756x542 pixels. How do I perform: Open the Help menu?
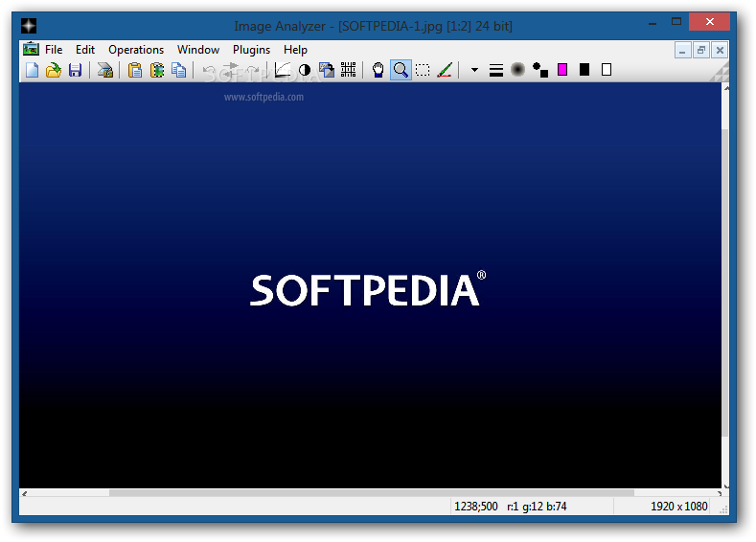click(x=295, y=50)
